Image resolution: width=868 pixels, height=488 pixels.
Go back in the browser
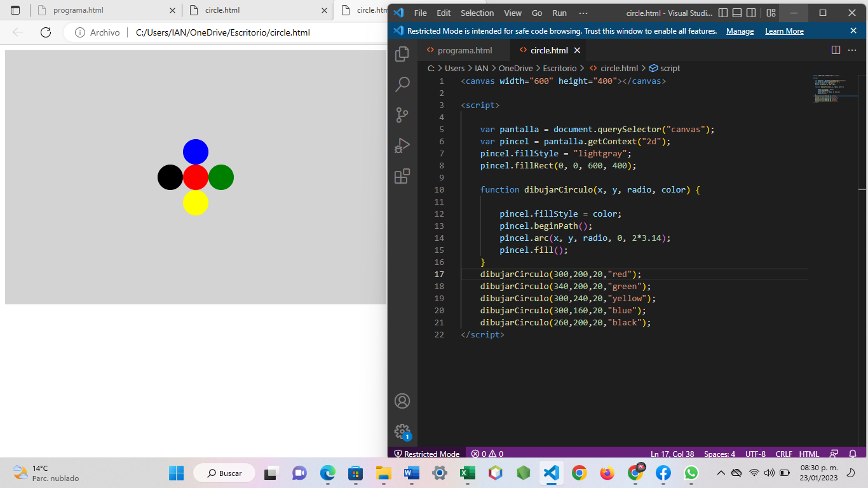pyautogui.click(x=18, y=32)
